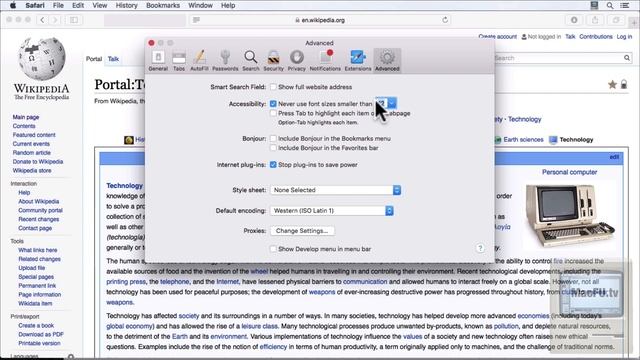The height and width of the screenshot is (360, 640).
Task: Reload the page with refresh icon
Action: (x=445, y=20)
